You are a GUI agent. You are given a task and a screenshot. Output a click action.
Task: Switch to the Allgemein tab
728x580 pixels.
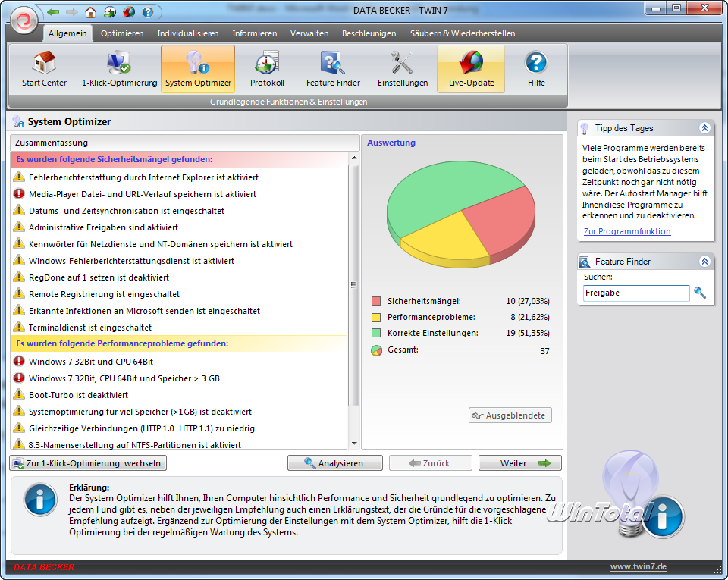(x=67, y=33)
